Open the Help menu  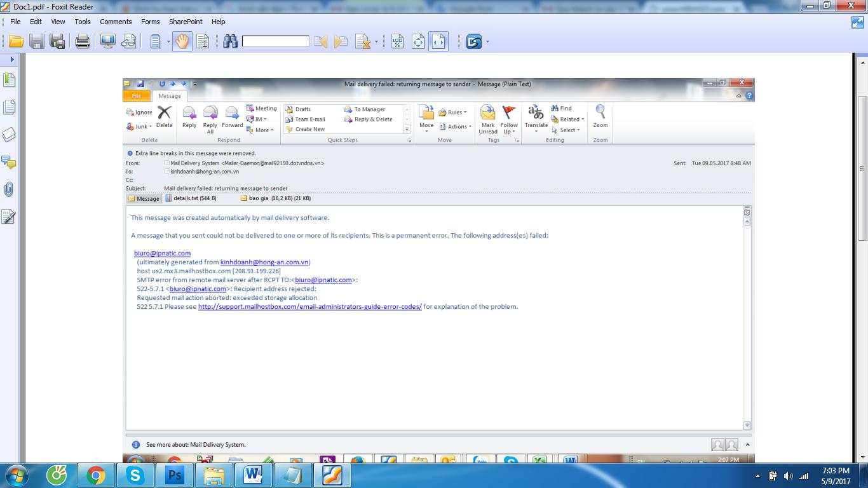[x=219, y=22]
